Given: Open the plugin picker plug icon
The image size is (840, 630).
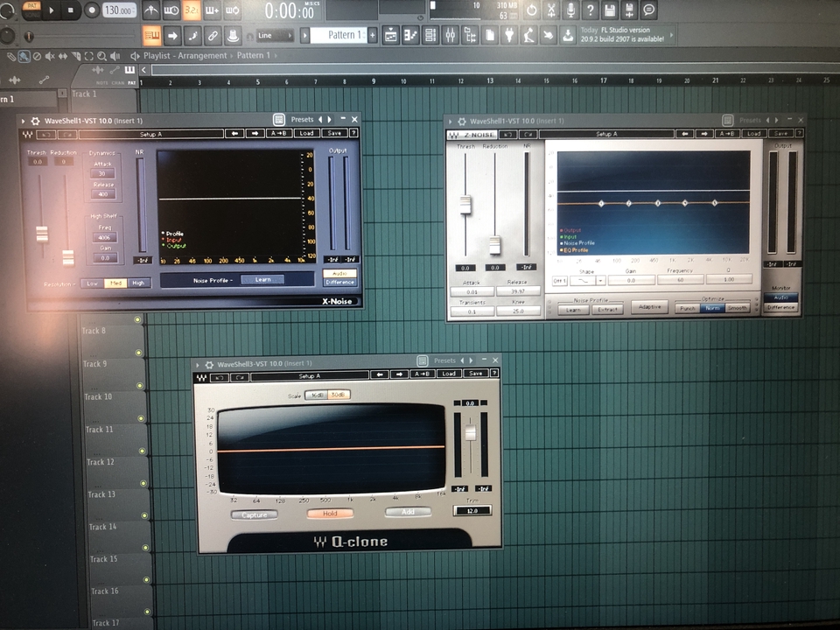Looking at the screenshot, I should 509,36.
